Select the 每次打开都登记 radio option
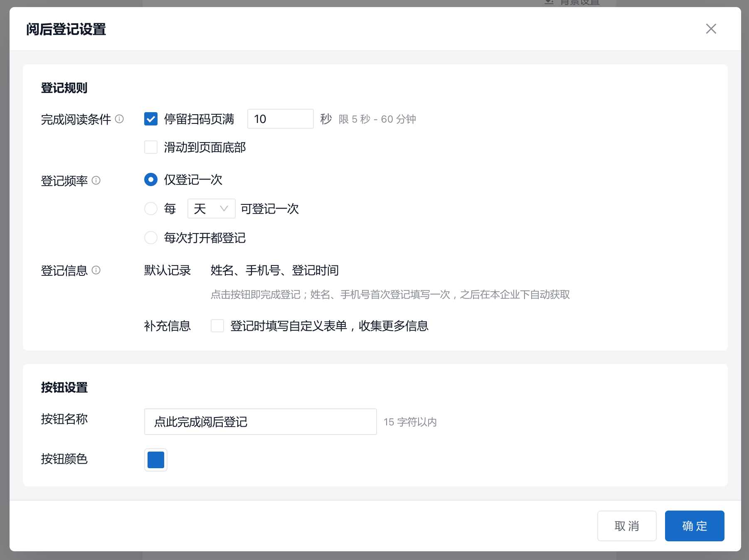The height and width of the screenshot is (560, 749). 151,238
